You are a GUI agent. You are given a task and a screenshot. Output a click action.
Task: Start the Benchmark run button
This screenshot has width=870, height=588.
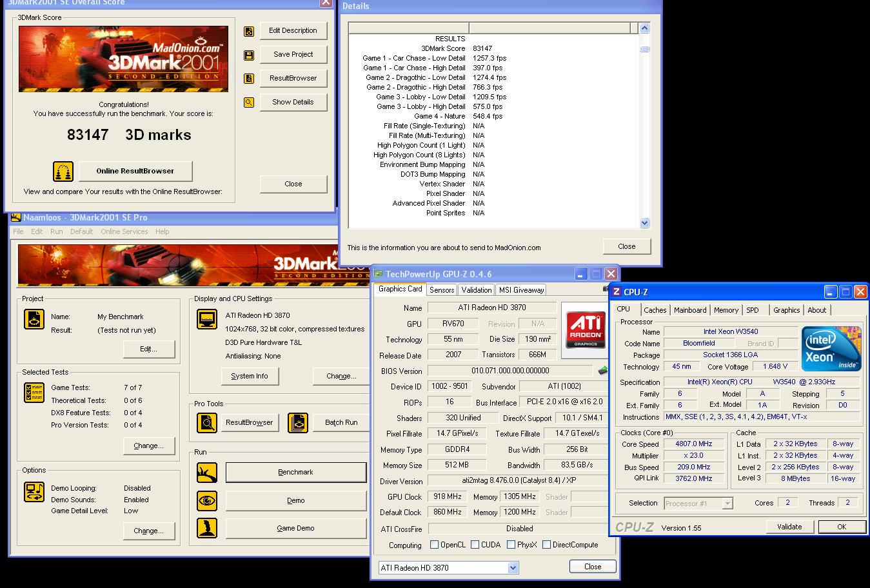click(x=296, y=473)
